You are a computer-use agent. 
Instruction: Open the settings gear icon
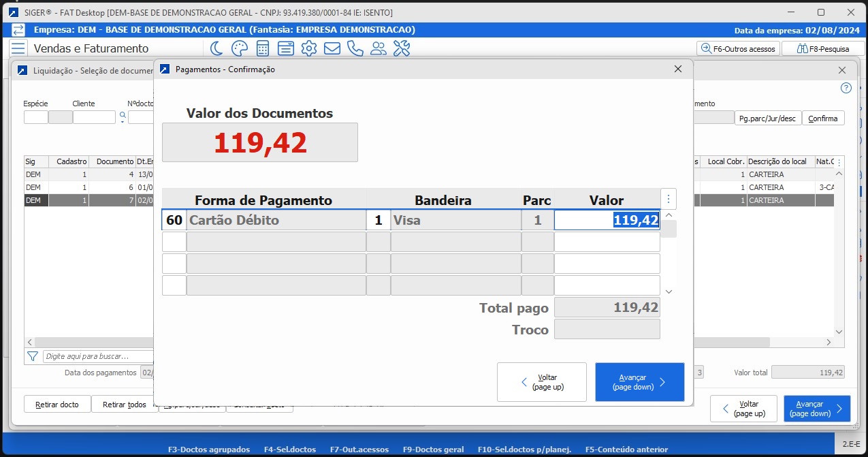click(309, 48)
